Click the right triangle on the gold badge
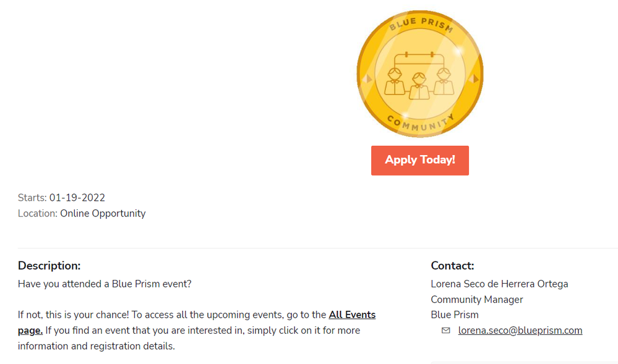 tap(474, 78)
